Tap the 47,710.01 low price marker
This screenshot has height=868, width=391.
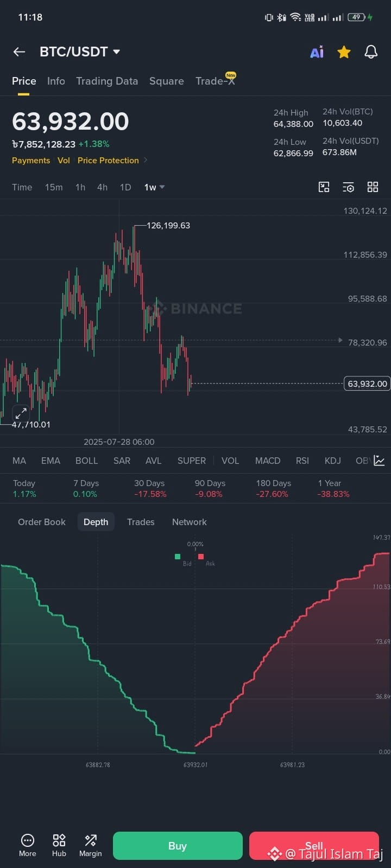pos(31,424)
